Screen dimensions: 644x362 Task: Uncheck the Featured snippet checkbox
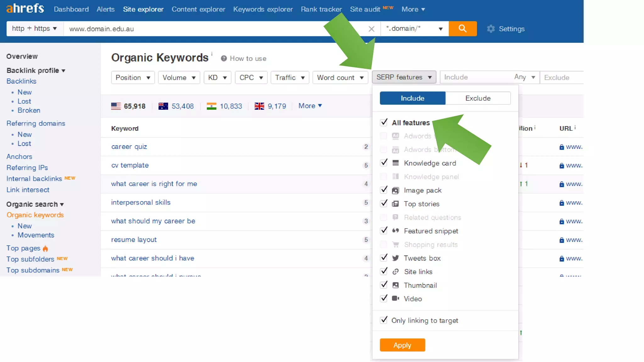point(384,231)
